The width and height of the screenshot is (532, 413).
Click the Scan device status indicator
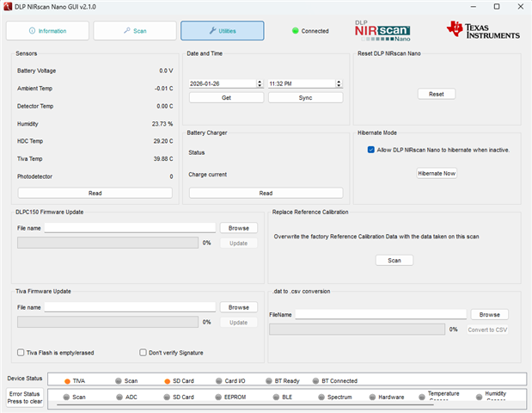118,381
